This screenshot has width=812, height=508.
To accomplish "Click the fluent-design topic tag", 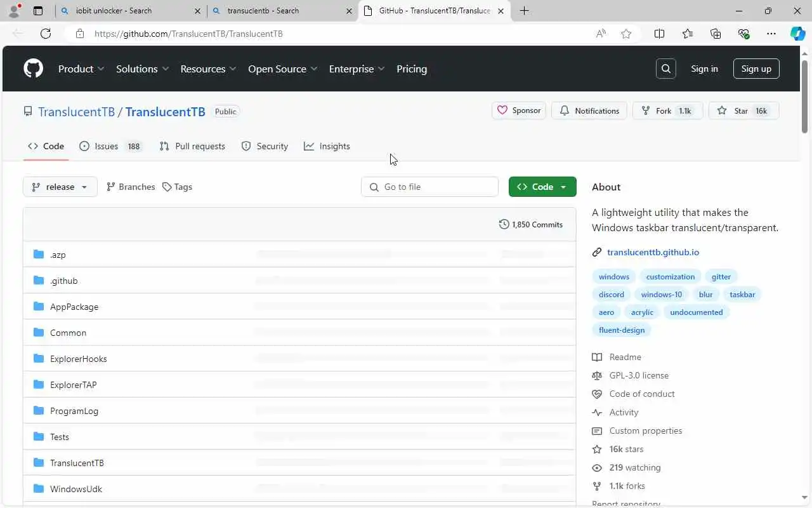I will (622, 330).
